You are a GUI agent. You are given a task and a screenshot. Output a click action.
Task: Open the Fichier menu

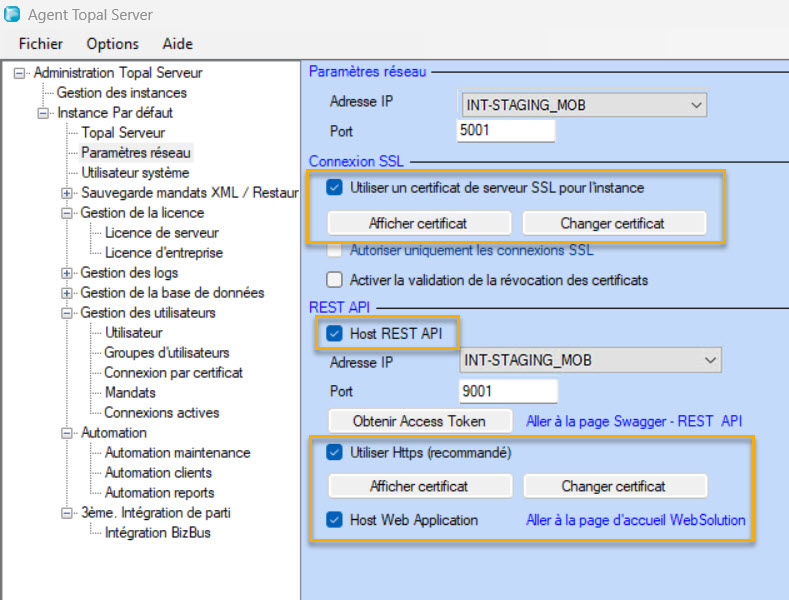(41, 43)
